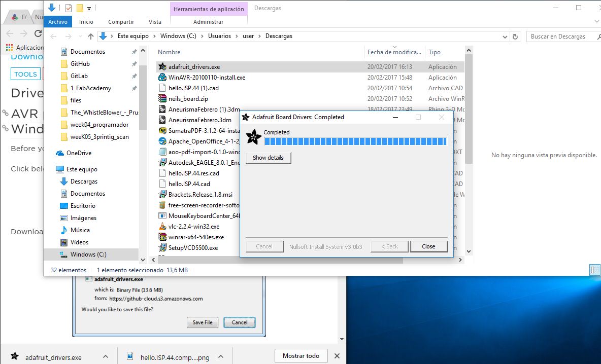Viewport: 601px width, 364px height.
Task: Click the installer completed progress bar
Action: 355,141
